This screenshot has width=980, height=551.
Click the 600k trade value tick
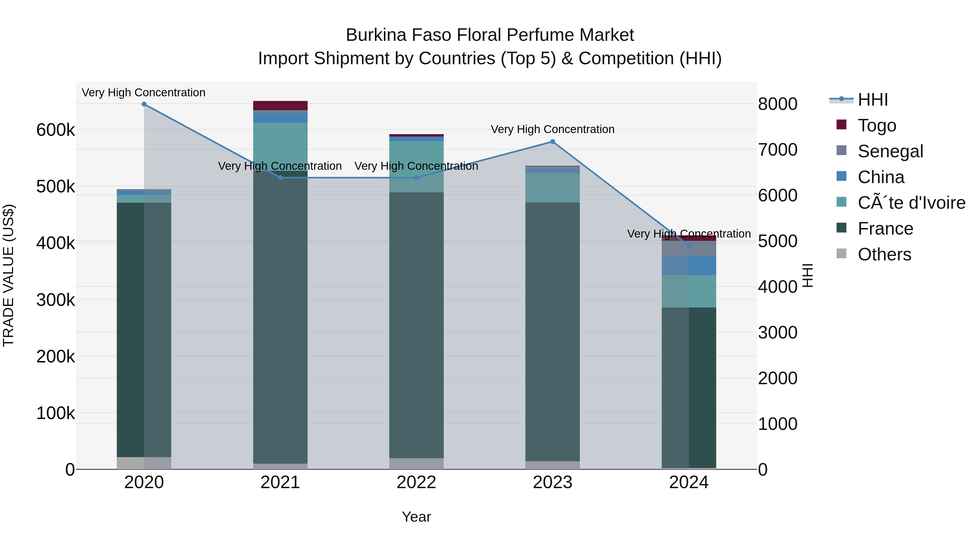coord(56,130)
